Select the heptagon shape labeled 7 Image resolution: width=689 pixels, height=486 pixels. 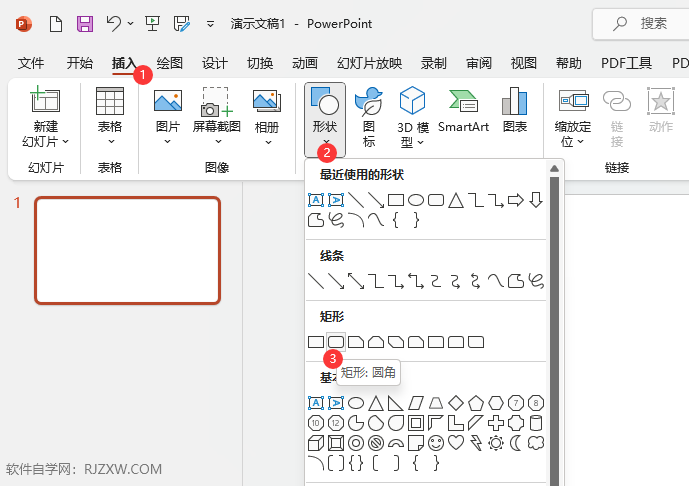516,403
